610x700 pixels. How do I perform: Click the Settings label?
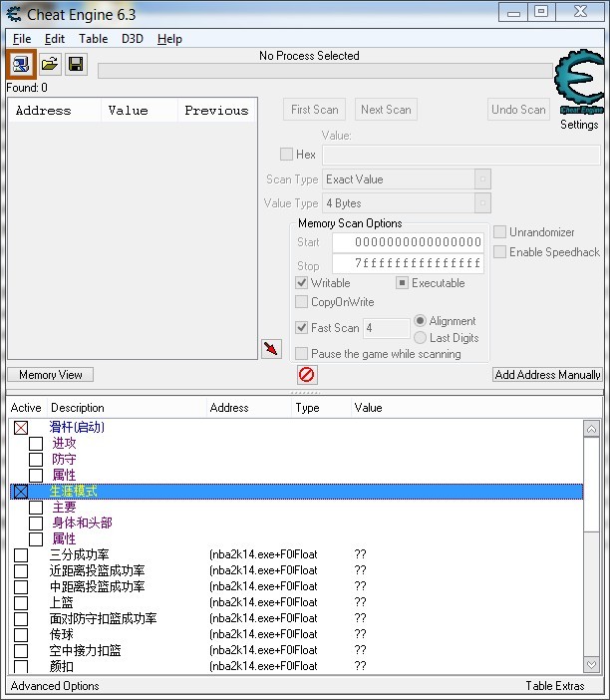(579, 125)
